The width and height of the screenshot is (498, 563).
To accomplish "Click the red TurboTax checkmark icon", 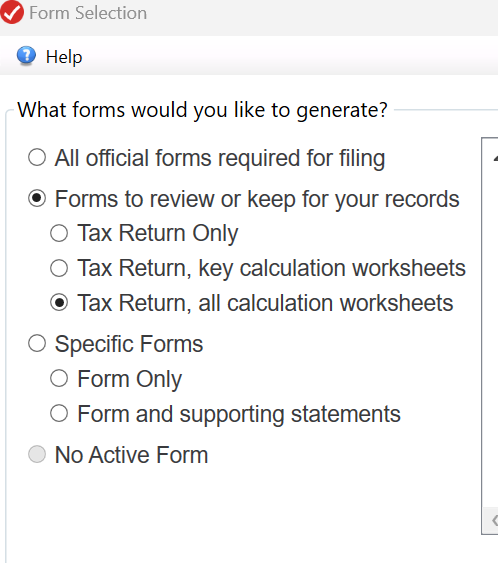I will (11, 12).
